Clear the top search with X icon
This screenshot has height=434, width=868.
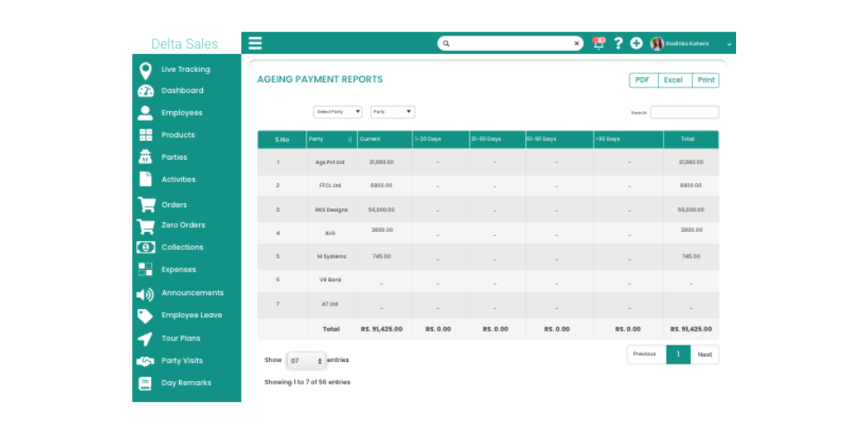(576, 43)
